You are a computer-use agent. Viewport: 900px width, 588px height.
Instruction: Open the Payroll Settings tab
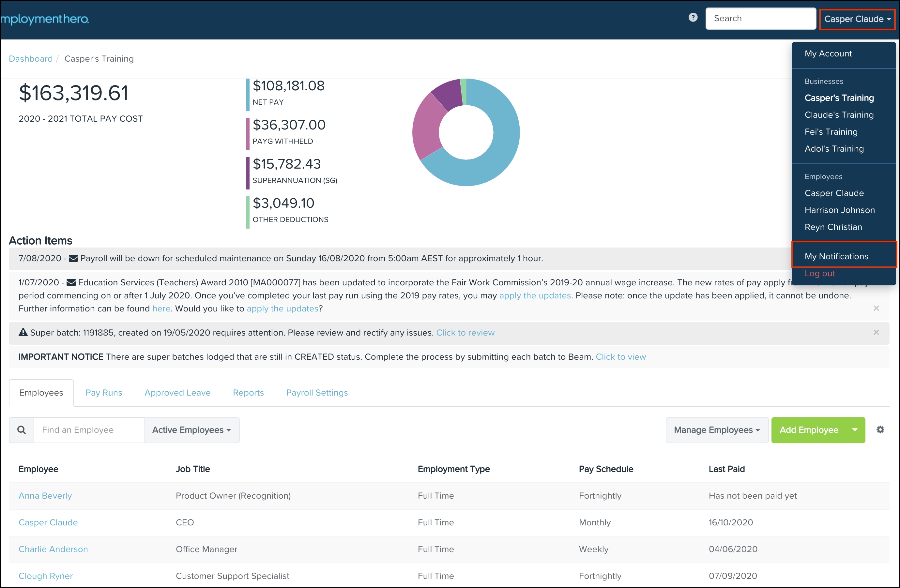316,393
